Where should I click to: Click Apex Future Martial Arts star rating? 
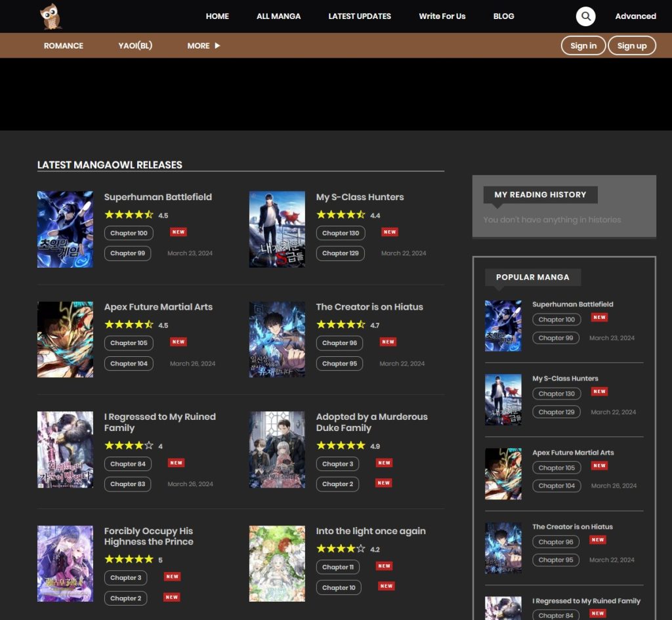pyautogui.click(x=129, y=324)
